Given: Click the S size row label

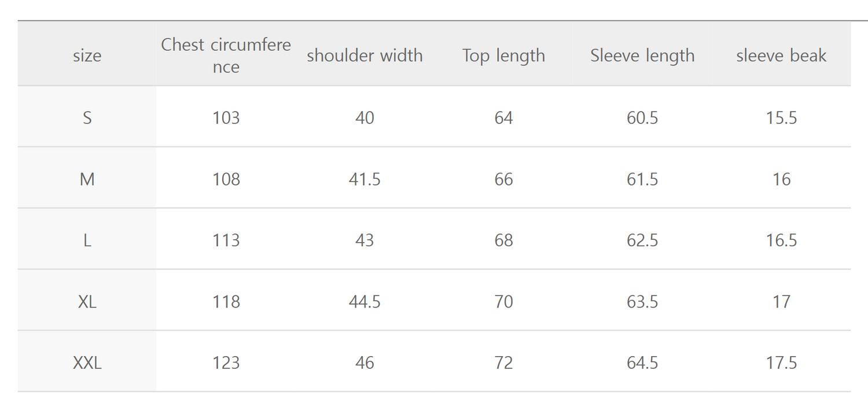Looking at the screenshot, I should (87, 118).
